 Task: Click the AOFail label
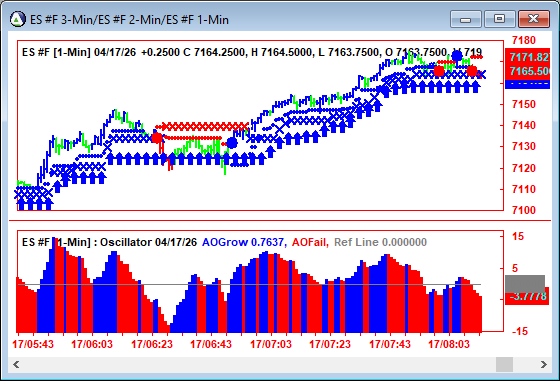click(310, 242)
